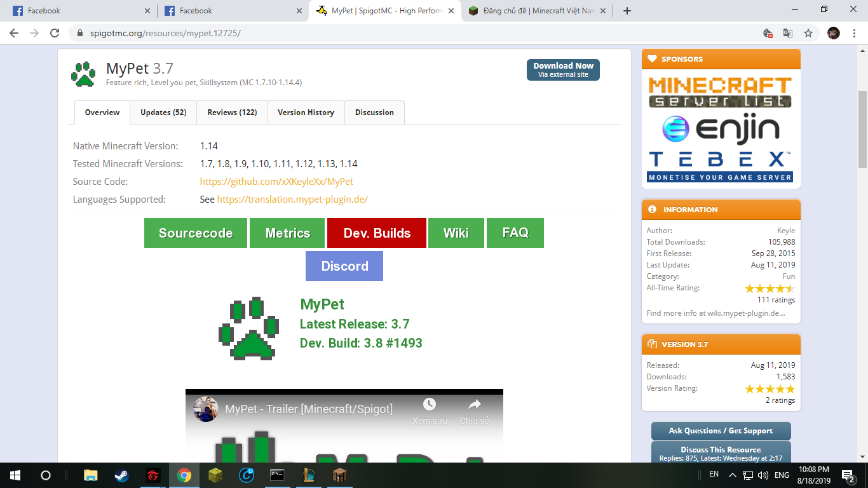Open the Windows notification center
Viewport: 868px width, 488px height.
(848, 475)
